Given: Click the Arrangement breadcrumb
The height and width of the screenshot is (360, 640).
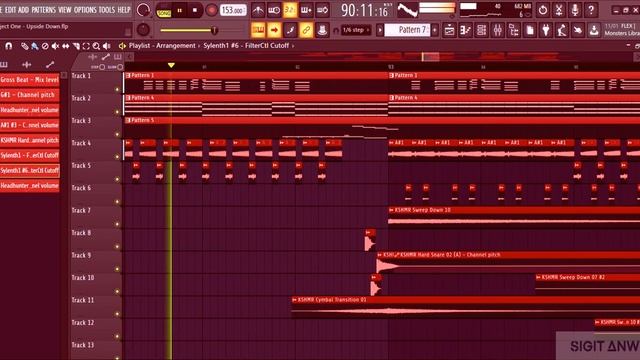Looking at the screenshot, I should [x=176, y=46].
